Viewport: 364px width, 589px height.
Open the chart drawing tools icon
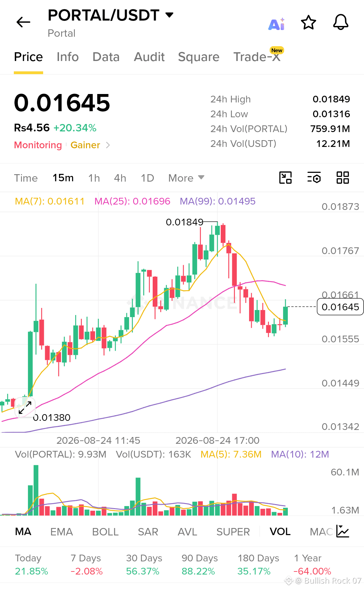(x=285, y=178)
